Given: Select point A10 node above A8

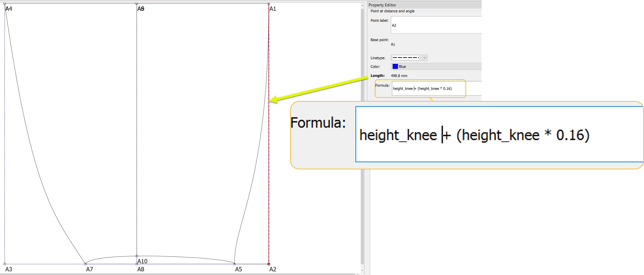Looking at the screenshot, I should click(x=137, y=256).
